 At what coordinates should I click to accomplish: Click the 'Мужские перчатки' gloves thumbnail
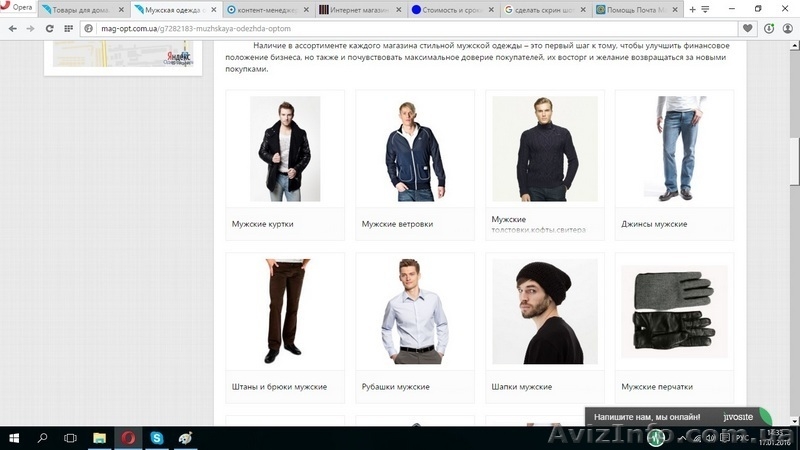(x=674, y=311)
